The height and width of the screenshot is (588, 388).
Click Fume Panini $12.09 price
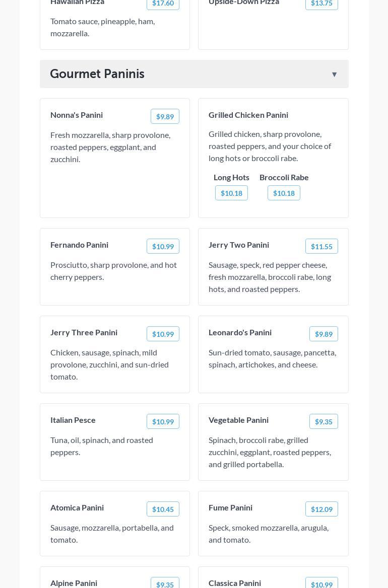pos(321,509)
